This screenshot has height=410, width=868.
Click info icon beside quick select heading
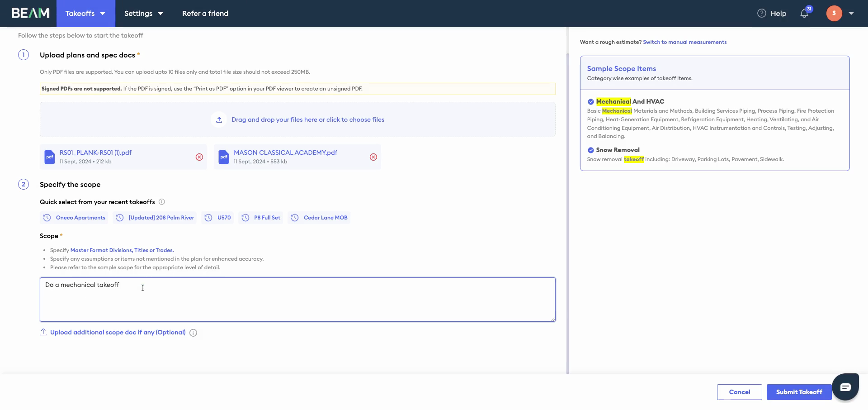[162, 202]
